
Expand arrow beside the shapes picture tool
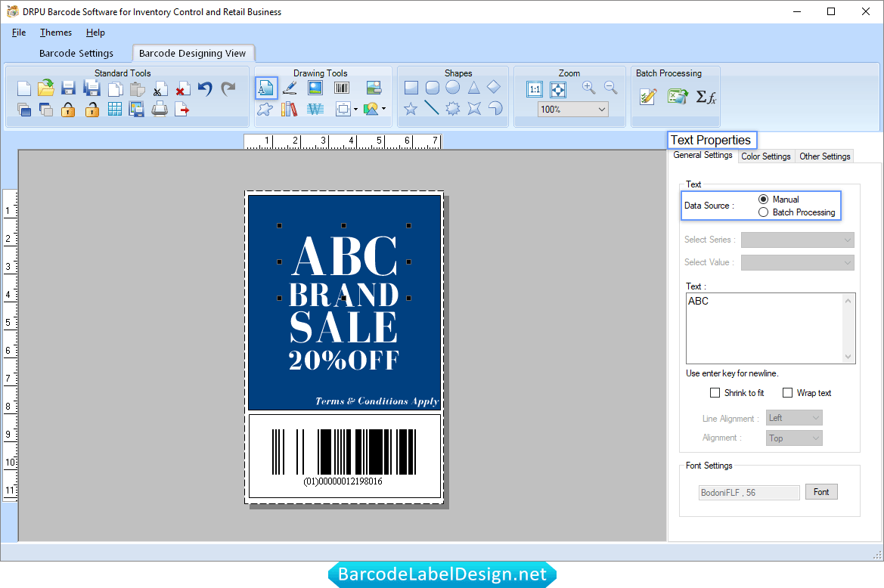pyautogui.click(x=384, y=109)
